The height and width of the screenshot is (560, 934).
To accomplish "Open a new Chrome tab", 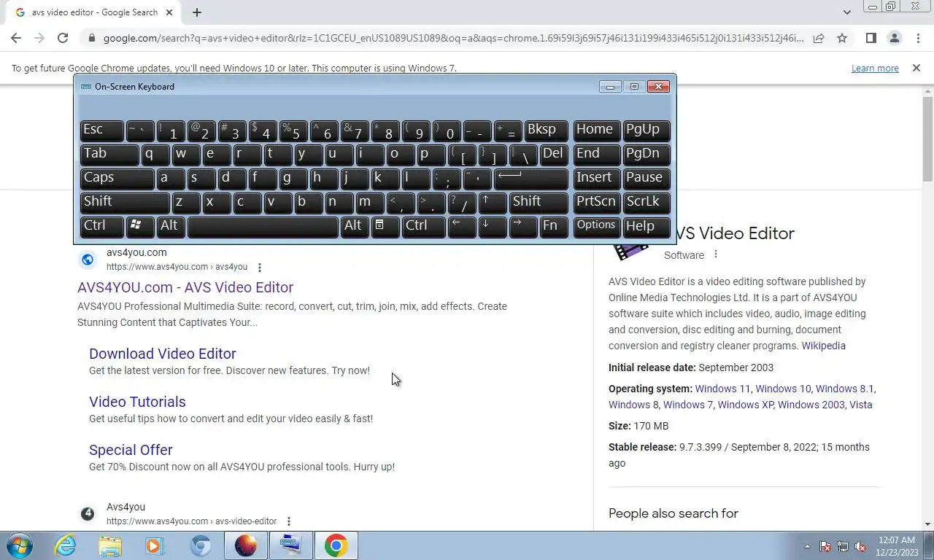I will click(x=197, y=12).
